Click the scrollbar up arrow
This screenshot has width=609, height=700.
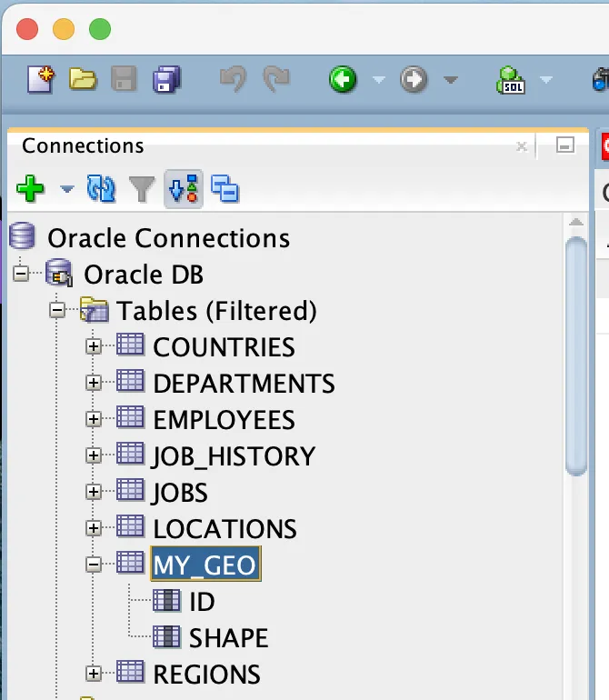pyautogui.click(x=576, y=222)
